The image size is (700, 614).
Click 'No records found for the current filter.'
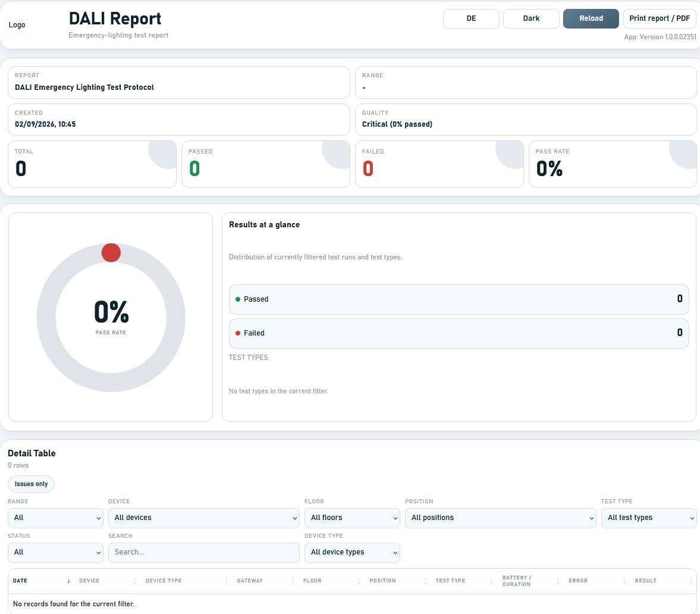(x=74, y=604)
